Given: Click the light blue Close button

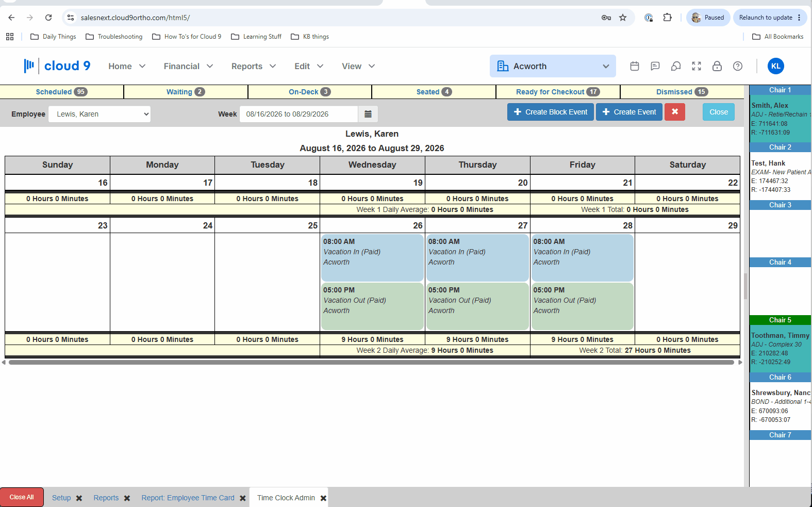Looking at the screenshot, I should (x=719, y=112).
